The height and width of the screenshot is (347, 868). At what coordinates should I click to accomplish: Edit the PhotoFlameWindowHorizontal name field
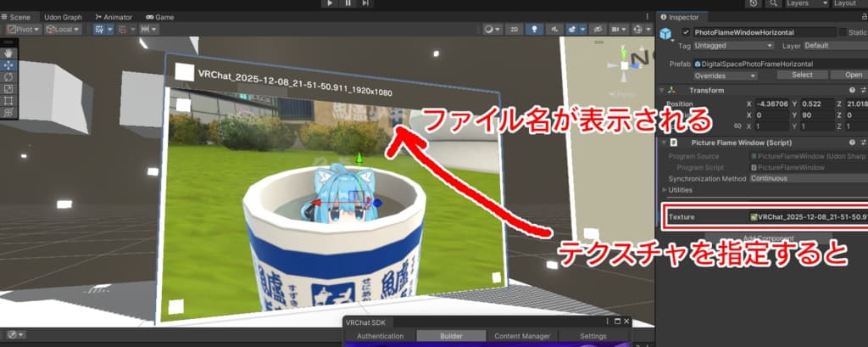pyautogui.click(x=765, y=33)
